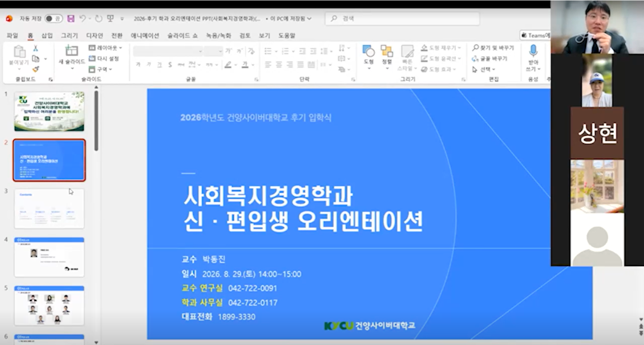Click the Redo icon in the quick access toolbar

point(98,19)
